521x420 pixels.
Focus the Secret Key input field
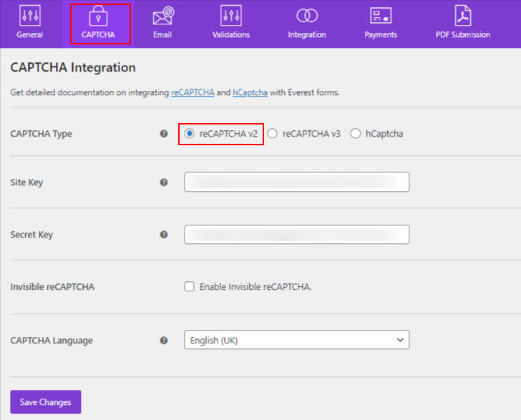click(x=297, y=234)
